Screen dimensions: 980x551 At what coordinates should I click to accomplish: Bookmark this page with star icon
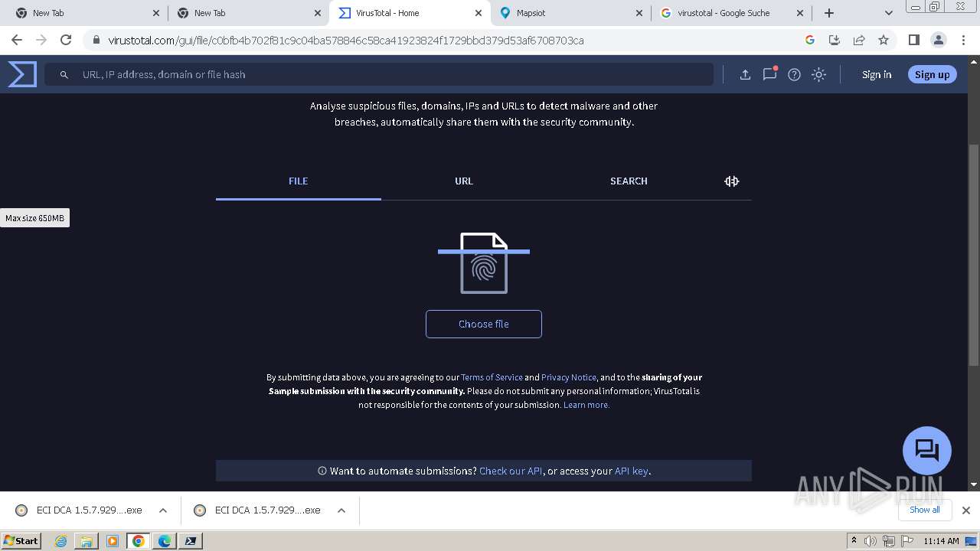[x=884, y=40]
